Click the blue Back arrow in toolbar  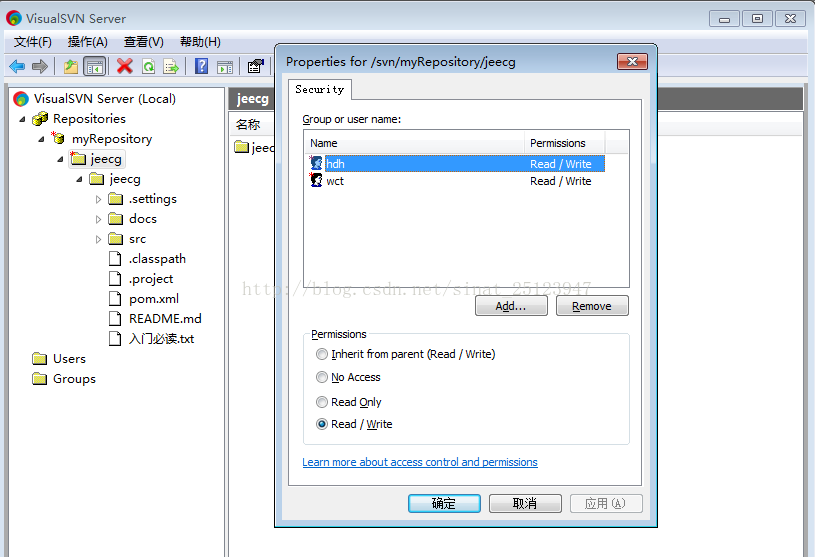[17, 67]
